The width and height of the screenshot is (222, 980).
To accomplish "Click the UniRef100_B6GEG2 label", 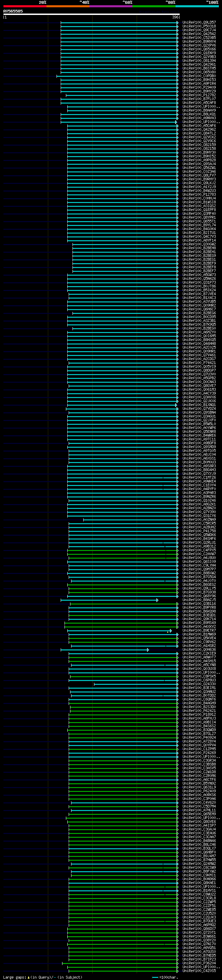I will (x=199, y=584).
